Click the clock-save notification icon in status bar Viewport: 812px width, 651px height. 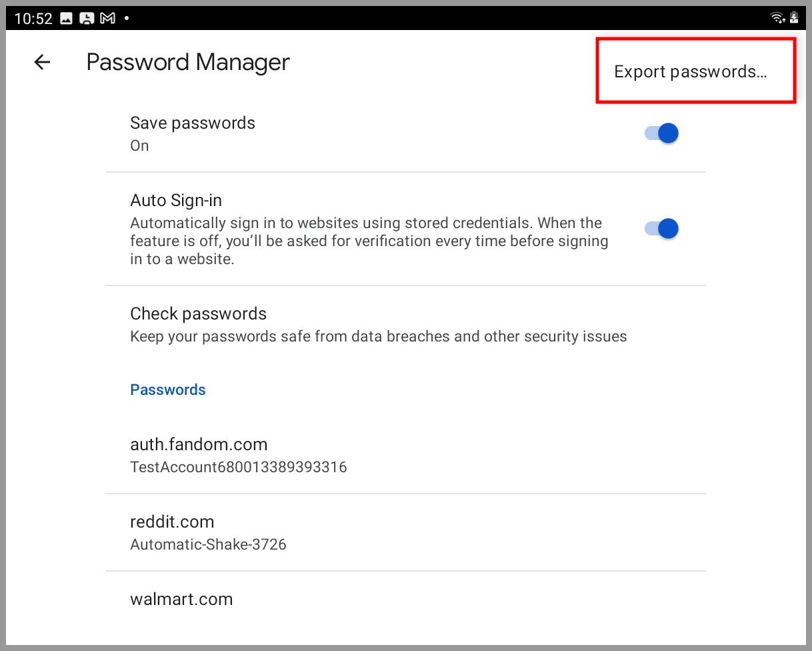(87, 19)
